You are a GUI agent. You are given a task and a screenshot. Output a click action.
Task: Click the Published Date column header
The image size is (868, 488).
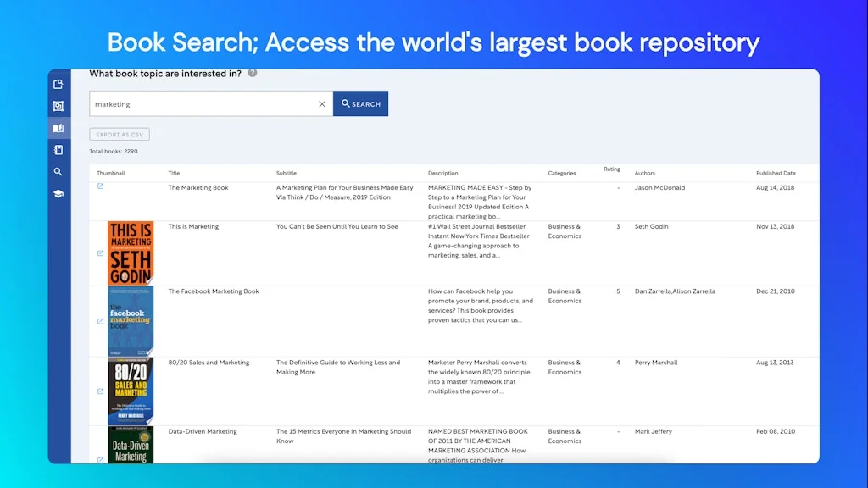[776, 173]
